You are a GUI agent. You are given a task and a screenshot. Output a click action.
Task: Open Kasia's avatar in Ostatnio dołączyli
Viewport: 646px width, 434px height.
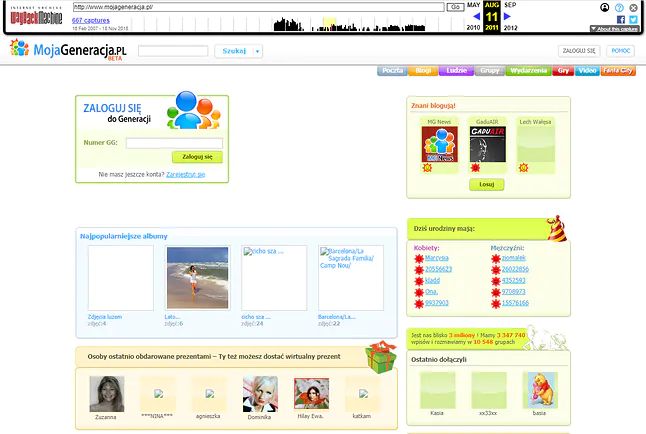(437, 390)
